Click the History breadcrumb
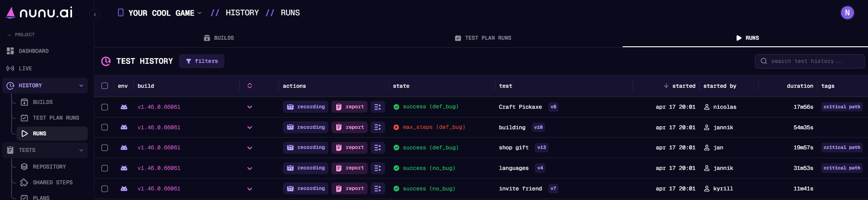868x200 pixels. click(242, 13)
